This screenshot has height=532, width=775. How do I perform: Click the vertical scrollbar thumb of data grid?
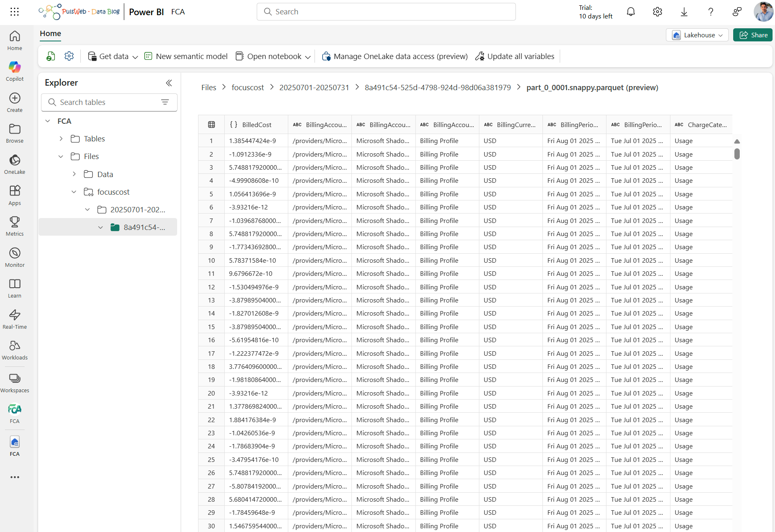coord(737,154)
